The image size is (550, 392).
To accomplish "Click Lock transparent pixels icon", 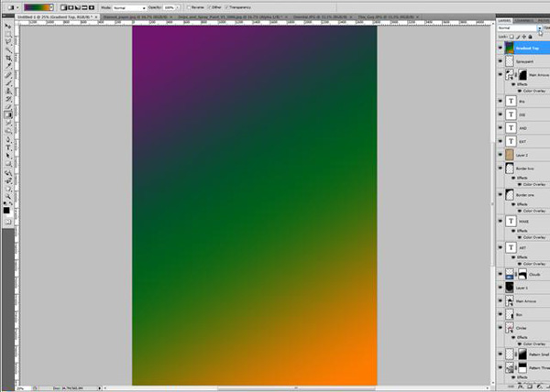I will pos(511,37).
